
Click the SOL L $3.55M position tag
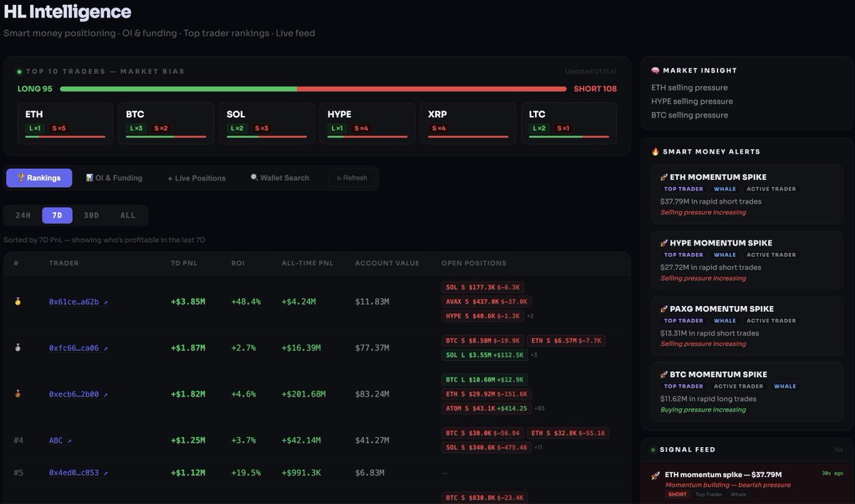[x=484, y=355]
